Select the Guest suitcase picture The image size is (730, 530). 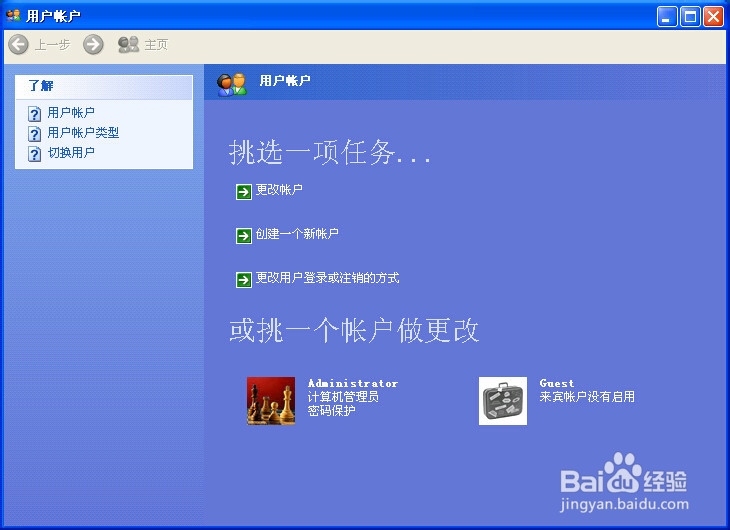tap(503, 401)
